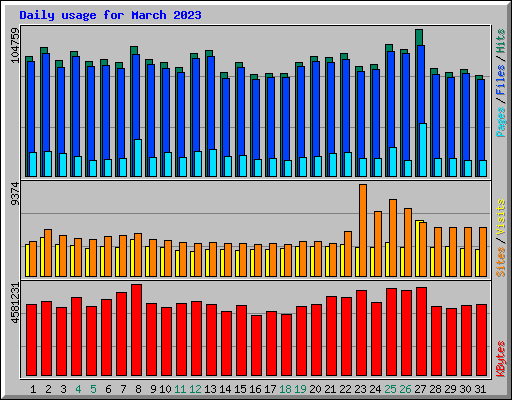
Task: Select day label 20 on the x-axis
Action: (x=315, y=389)
